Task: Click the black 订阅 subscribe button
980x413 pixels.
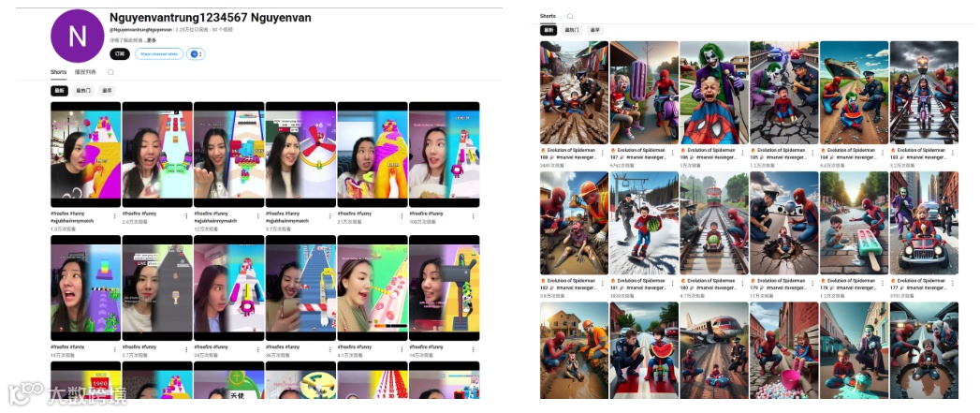Action: 120,54
